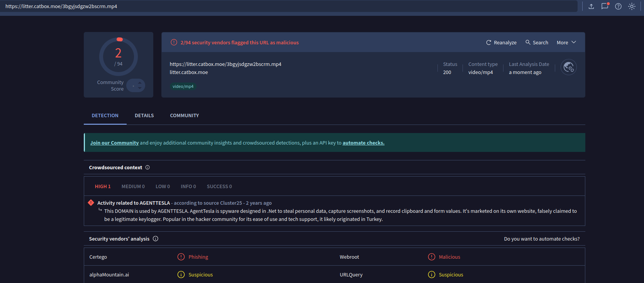Click the Malicious alert icon for Webroot
Image resolution: width=644 pixels, height=283 pixels.
pos(432,257)
